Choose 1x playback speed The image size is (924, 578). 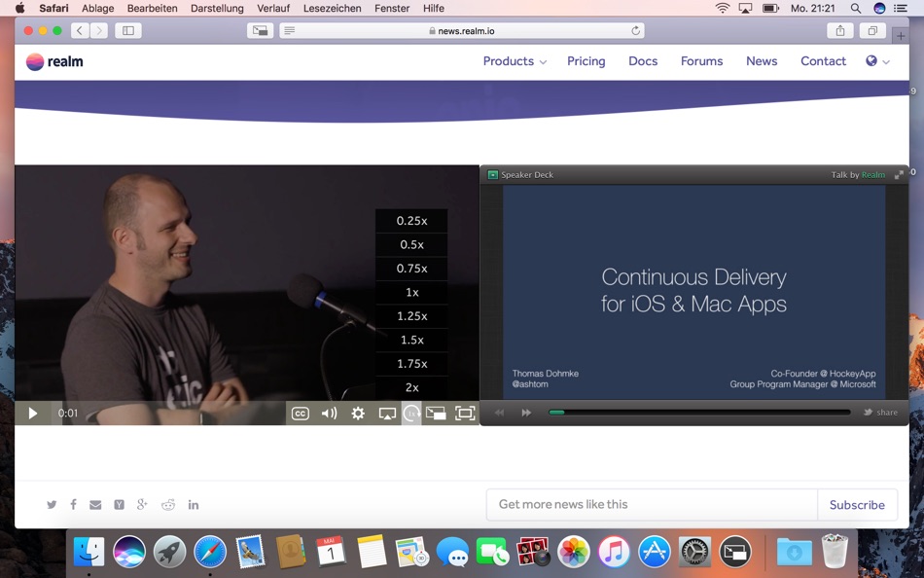[410, 292]
